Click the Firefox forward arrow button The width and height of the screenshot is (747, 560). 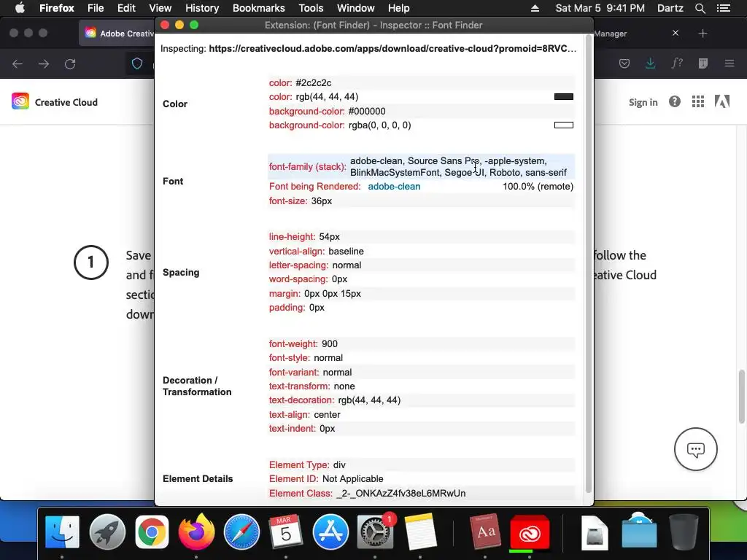click(x=44, y=64)
